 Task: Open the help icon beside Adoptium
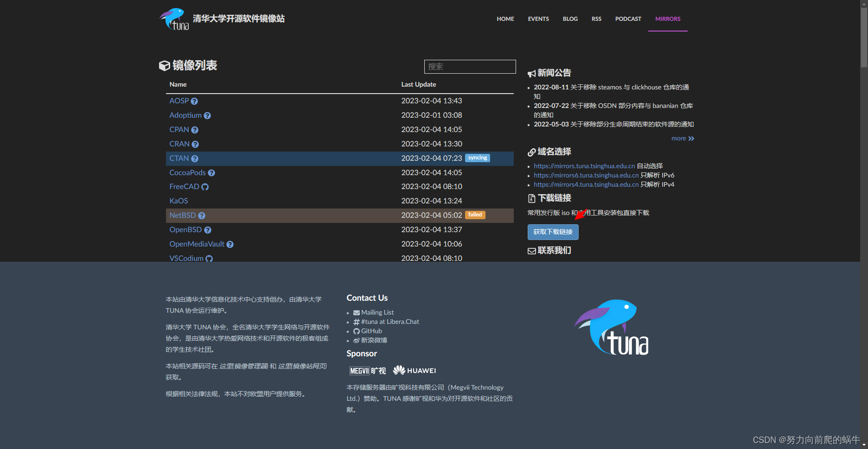(x=207, y=115)
